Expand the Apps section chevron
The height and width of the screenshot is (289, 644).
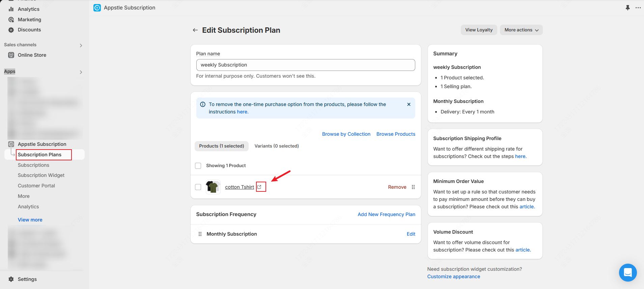click(x=81, y=72)
